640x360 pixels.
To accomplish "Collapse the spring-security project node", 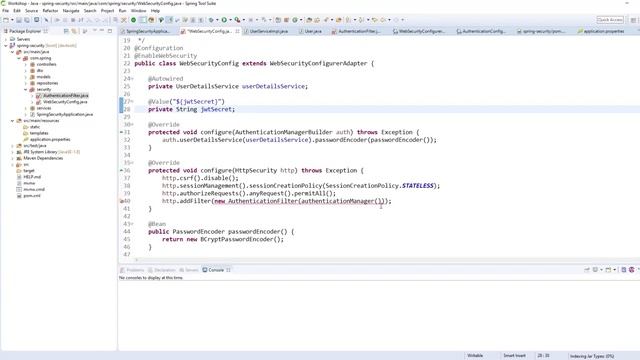I will click(6, 46).
